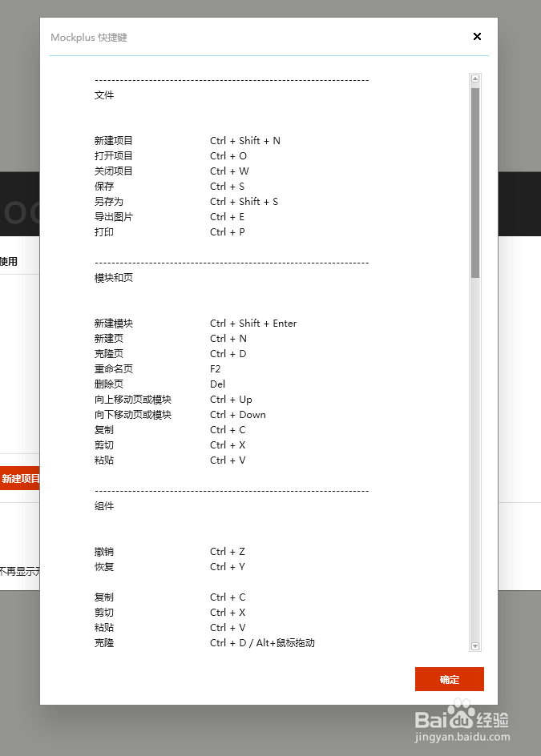
Task: Click the 克隆 row label
Action: point(103,643)
